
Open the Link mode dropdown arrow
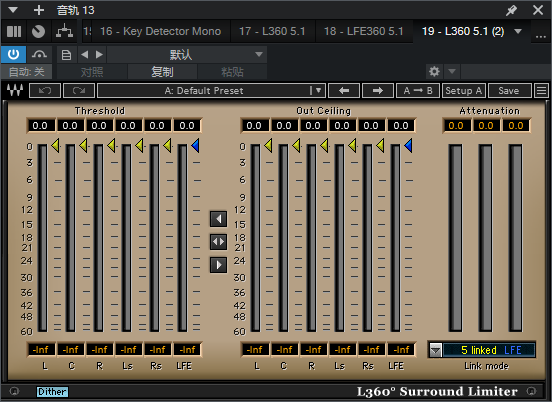435,350
